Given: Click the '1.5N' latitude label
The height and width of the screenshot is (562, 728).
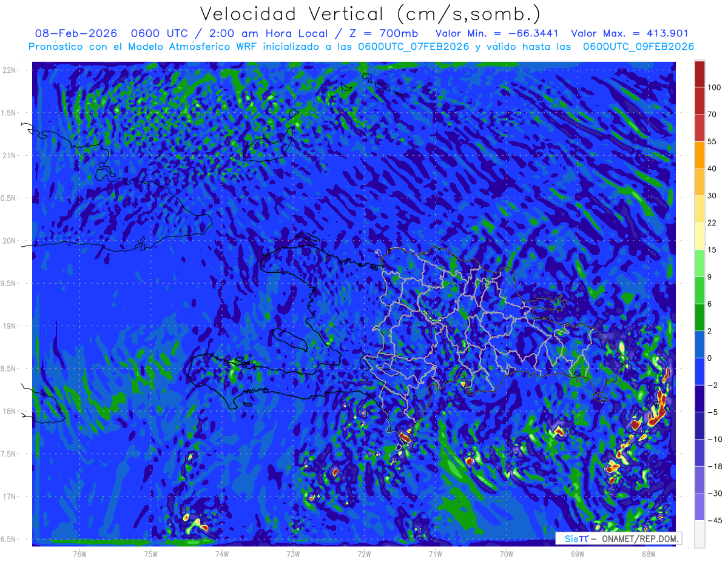Looking at the screenshot, I should coord(9,113).
